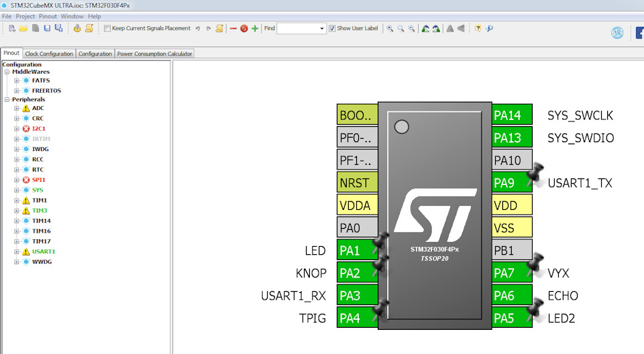Viewport: 644px width, 354px height.
Task: Click the Save Project As icon
Action: 59,28
